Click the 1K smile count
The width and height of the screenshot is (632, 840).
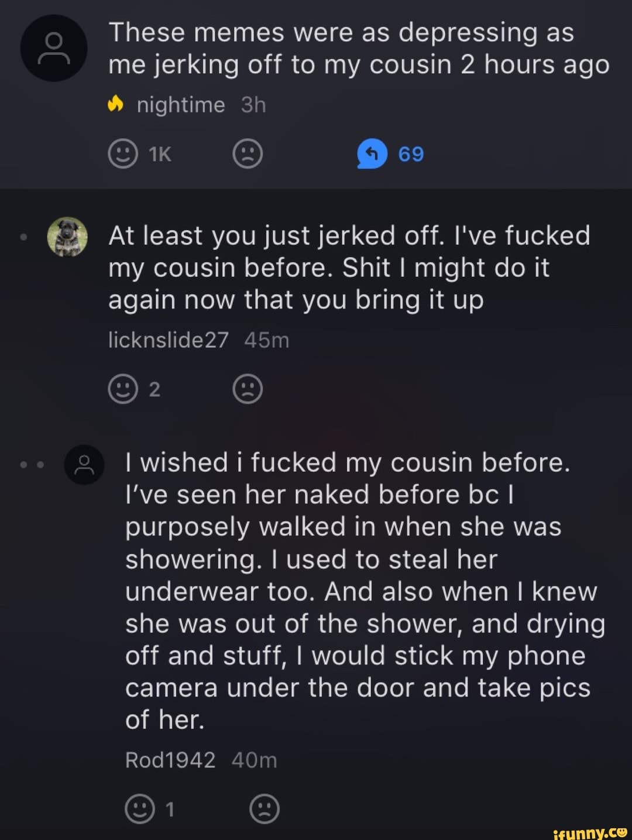click(160, 154)
